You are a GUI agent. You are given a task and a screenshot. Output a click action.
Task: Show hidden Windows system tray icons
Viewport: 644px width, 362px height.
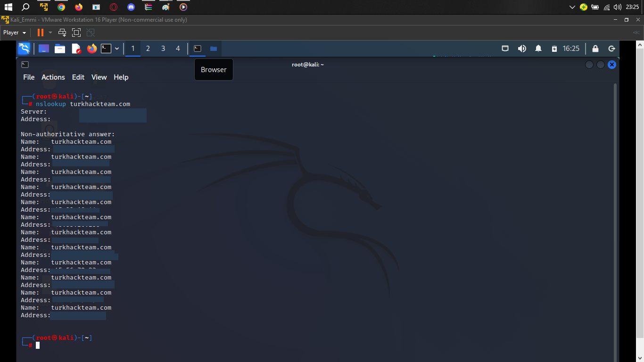coord(572,7)
